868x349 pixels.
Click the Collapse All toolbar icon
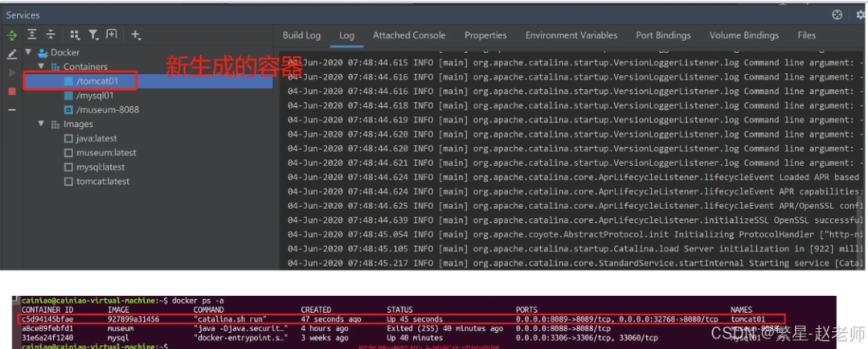51,35
